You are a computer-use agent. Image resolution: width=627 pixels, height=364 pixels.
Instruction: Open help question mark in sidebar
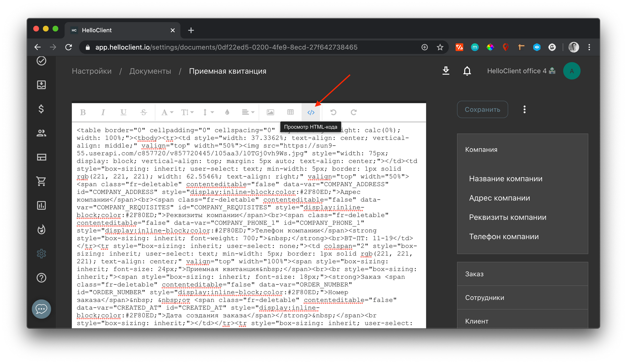[41, 278]
